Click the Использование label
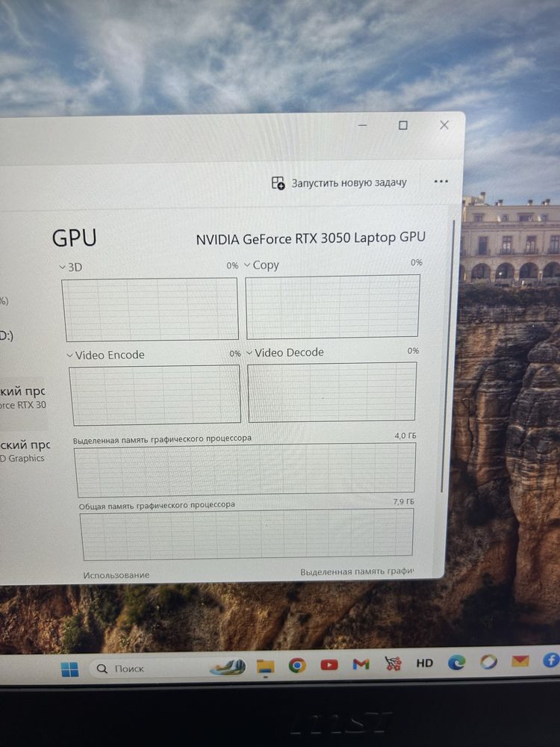This screenshot has height=747, width=560. tap(116, 575)
